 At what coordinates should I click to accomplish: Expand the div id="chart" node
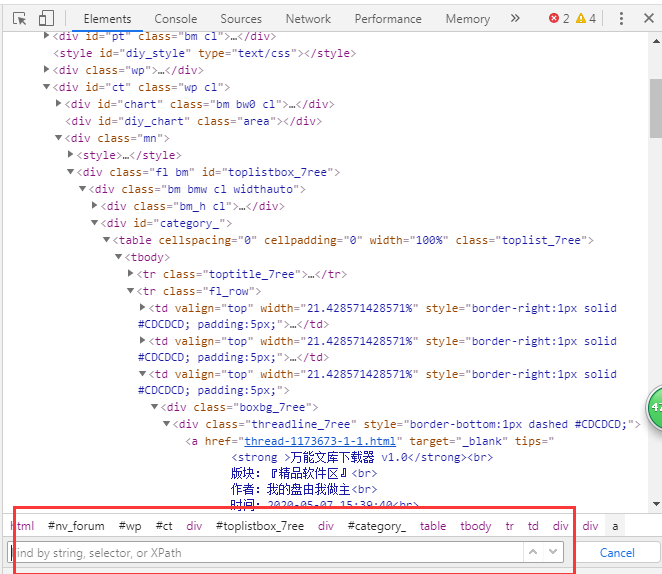(x=59, y=103)
